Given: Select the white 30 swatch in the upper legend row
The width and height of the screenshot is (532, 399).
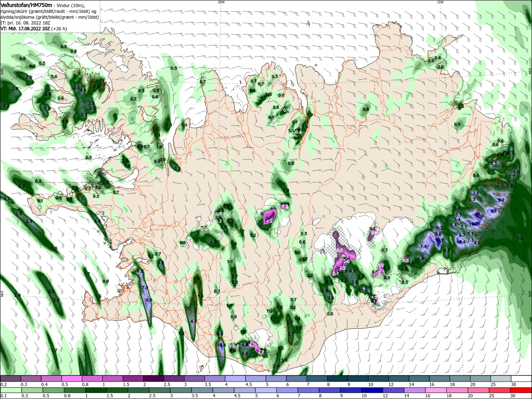Looking at the screenshot, I should click(521, 379).
